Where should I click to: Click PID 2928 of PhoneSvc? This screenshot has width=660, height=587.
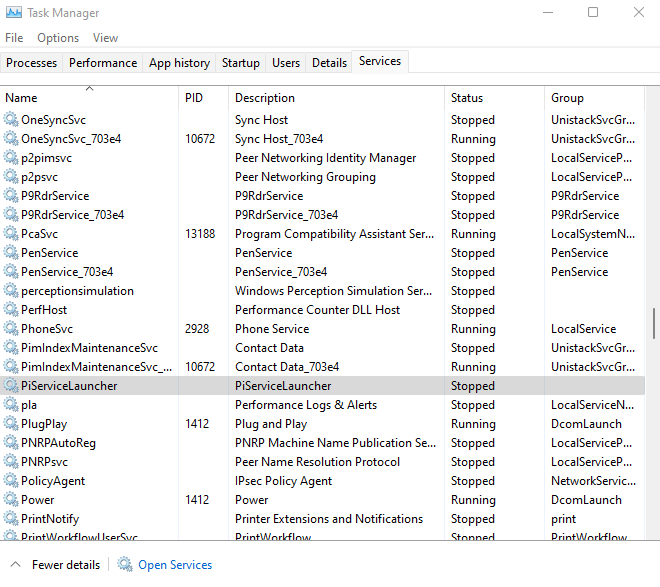click(197, 329)
